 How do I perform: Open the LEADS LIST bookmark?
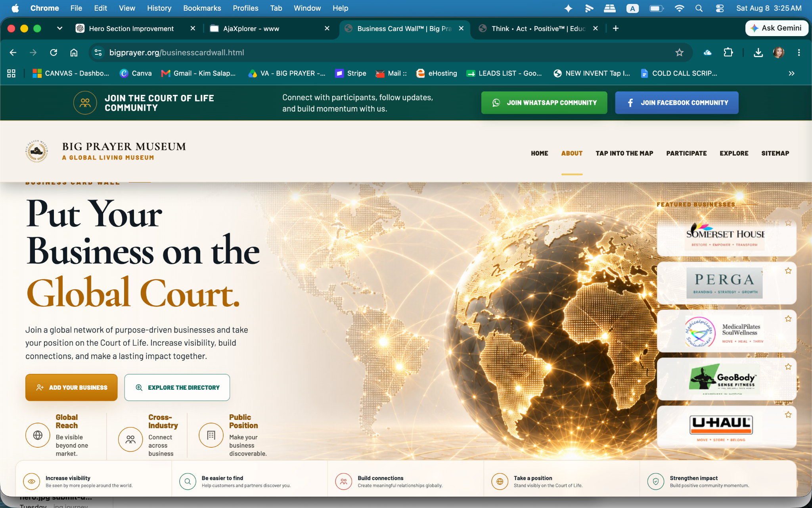504,73
